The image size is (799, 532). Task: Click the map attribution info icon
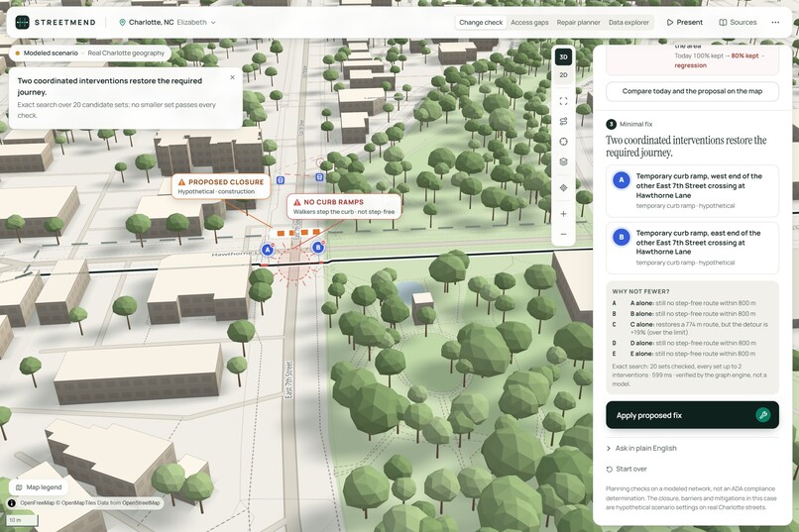click(11, 503)
